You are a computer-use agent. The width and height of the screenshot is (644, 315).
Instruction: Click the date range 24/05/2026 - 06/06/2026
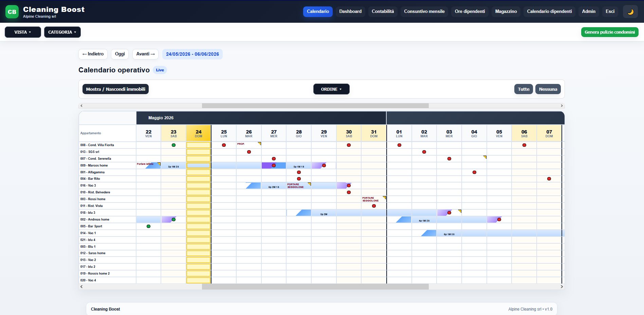(192, 54)
